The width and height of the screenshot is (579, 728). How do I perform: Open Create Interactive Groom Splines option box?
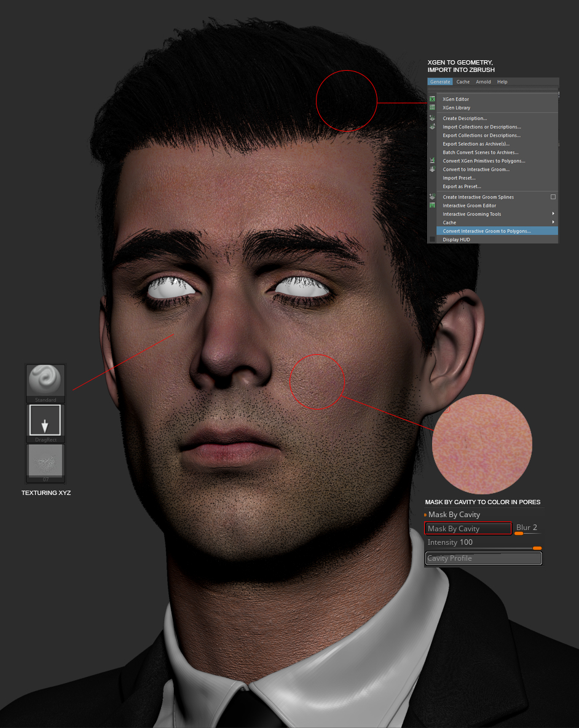click(x=553, y=197)
